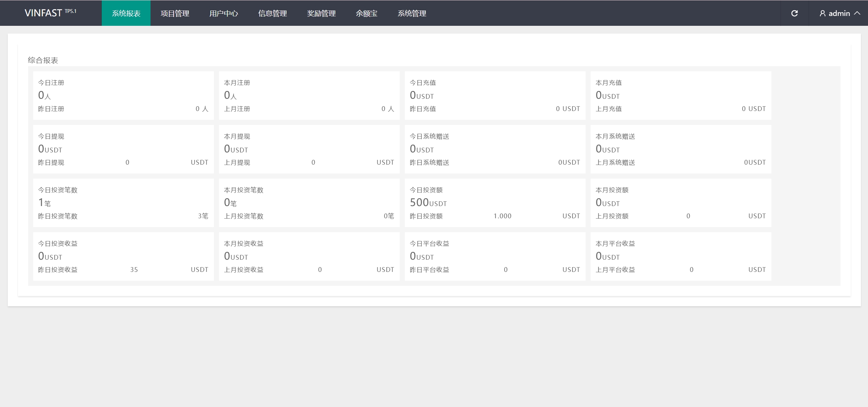Screen dimensions: 868x407
Task: Select the 今日充值 card
Action: pos(495,95)
